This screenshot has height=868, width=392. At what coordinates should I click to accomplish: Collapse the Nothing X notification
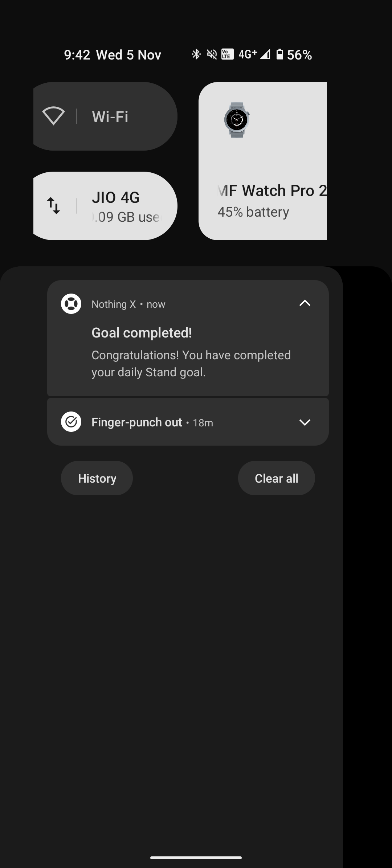point(305,303)
